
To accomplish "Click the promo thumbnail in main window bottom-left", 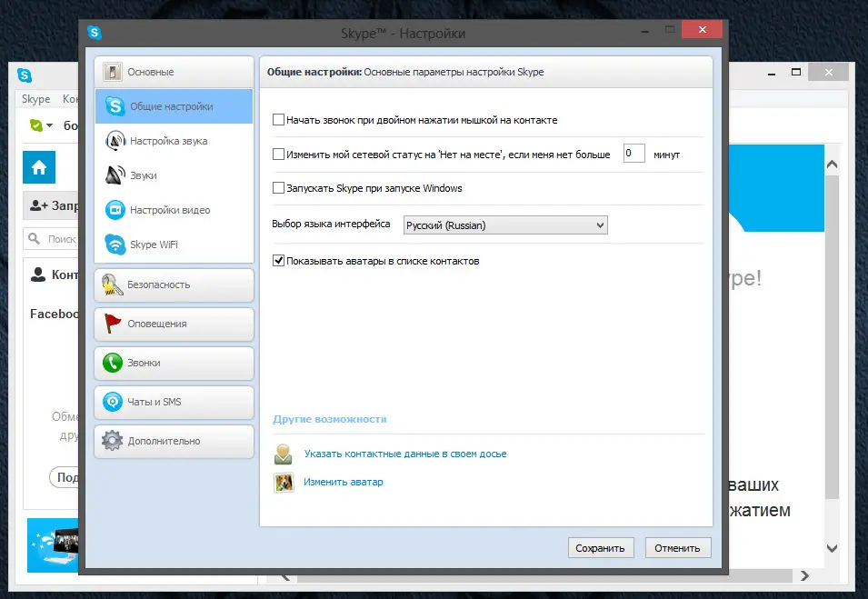I will (53, 545).
